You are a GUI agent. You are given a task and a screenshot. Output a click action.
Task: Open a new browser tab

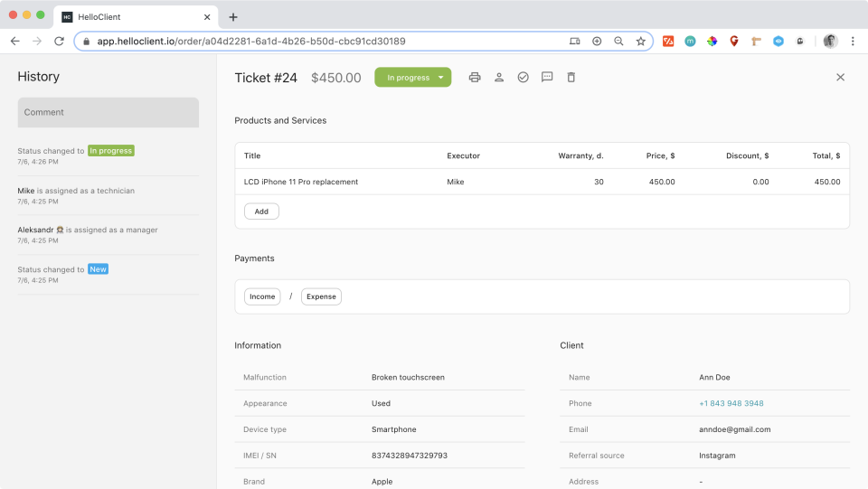tap(233, 17)
